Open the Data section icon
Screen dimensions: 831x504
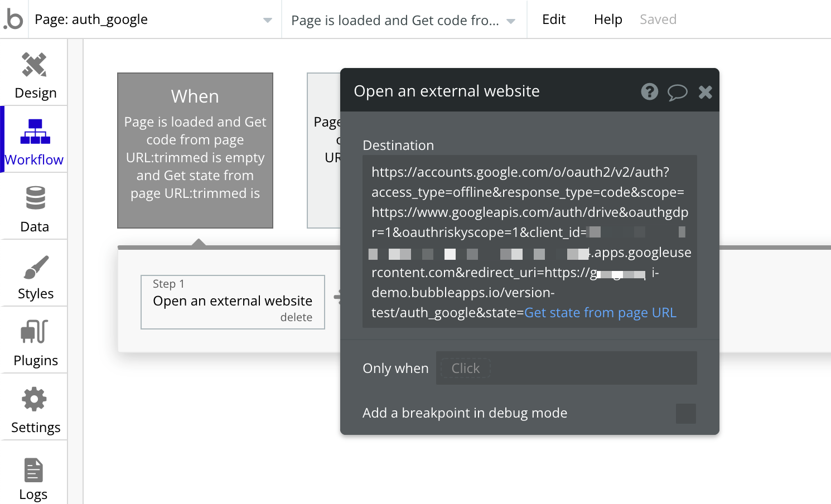click(x=35, y=198)
